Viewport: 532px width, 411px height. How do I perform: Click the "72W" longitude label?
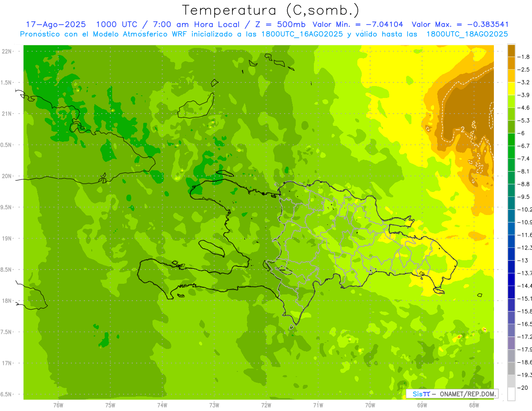266,405
